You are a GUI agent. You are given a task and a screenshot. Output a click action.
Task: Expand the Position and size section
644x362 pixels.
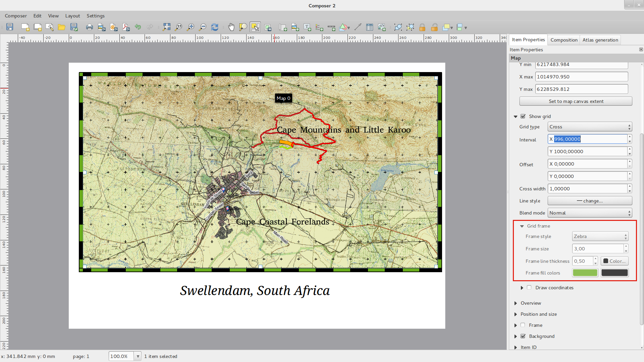[538, 314]
